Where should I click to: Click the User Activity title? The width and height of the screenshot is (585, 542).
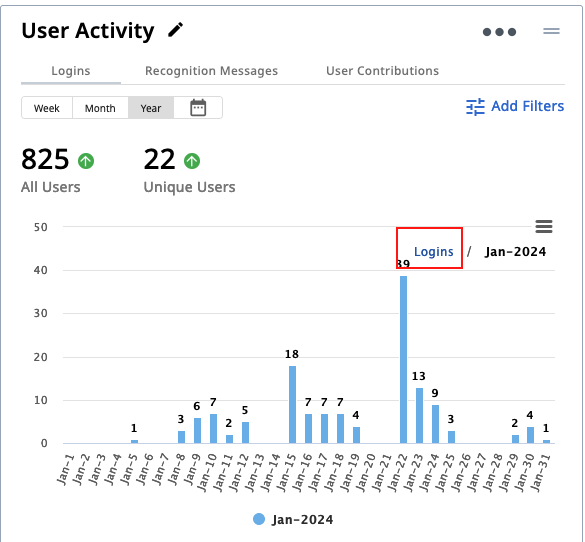coord(88,31)
